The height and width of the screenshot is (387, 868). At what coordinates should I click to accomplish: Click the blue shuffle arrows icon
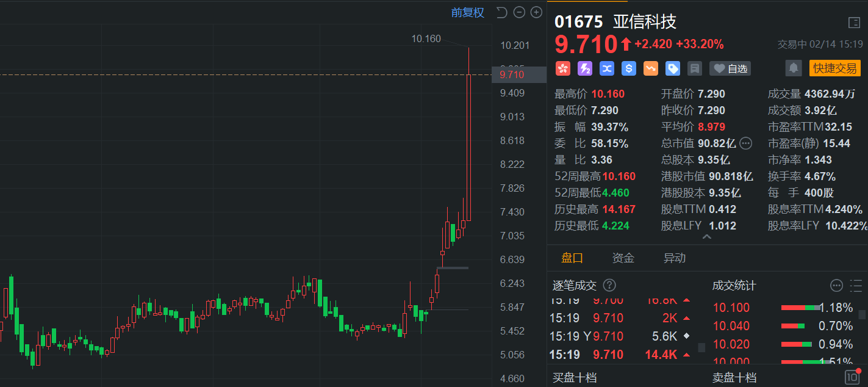pyautogui.click(x=607, y=68)
